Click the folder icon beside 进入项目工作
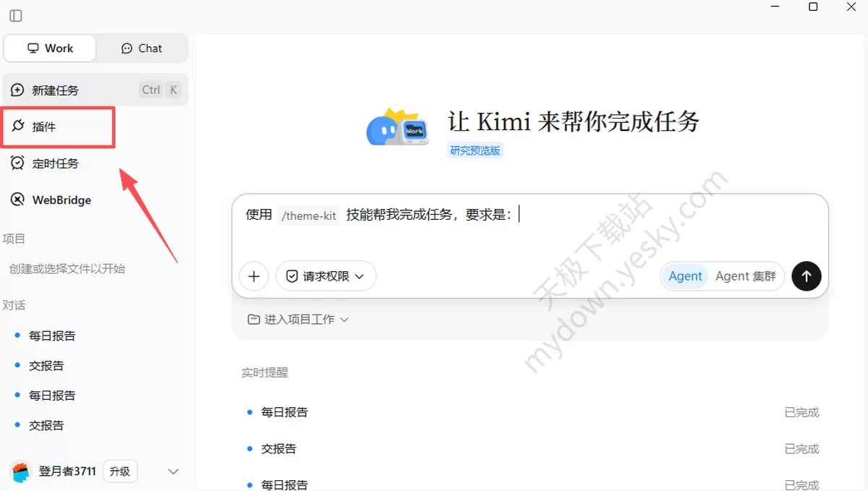Image resolution: width=868 pixels, height=491 pixels. (x=254, y=319)
